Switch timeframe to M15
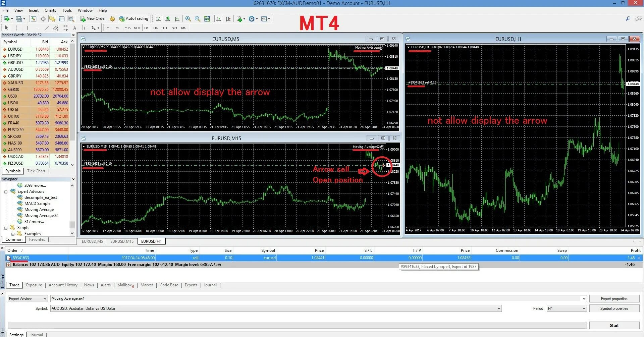 127,28
